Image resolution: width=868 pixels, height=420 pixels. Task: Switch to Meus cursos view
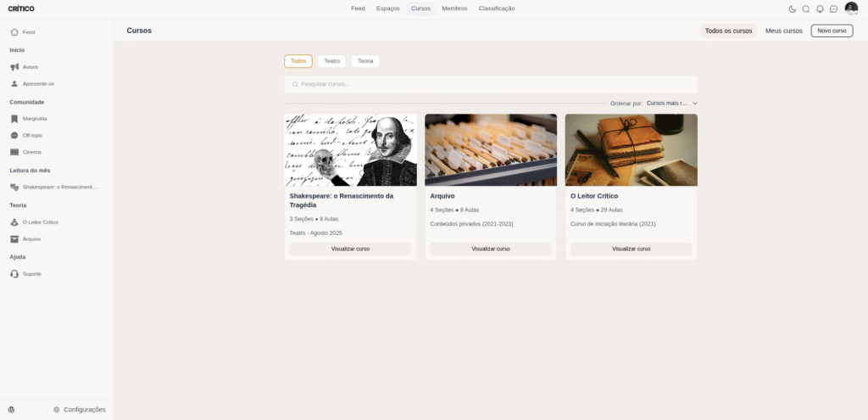[x=783, y=31]
